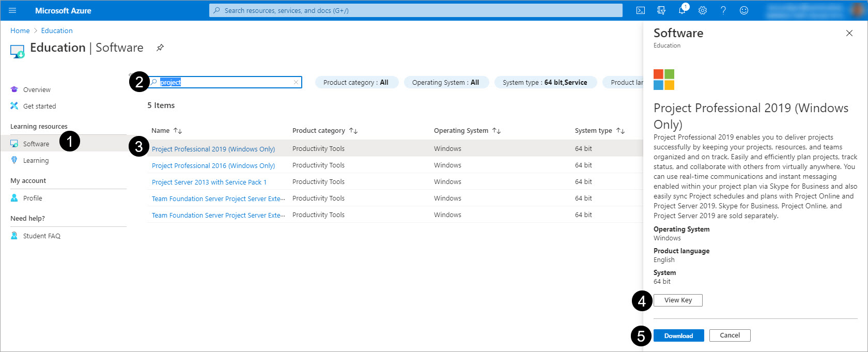Image resolution: width=868 pixels, height=352 pixels.
Task: Sort the table by the Name column arrows
Action: [178, 131]
